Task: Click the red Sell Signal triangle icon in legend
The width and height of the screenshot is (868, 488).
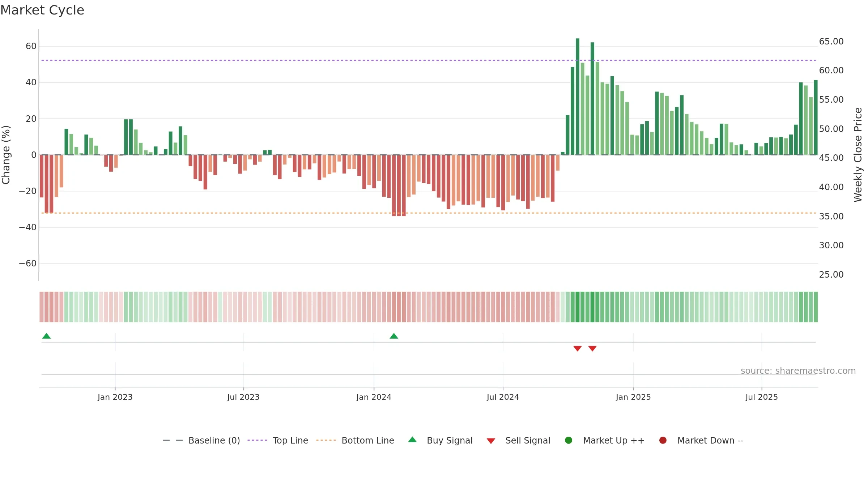Action: click(491, 441)
